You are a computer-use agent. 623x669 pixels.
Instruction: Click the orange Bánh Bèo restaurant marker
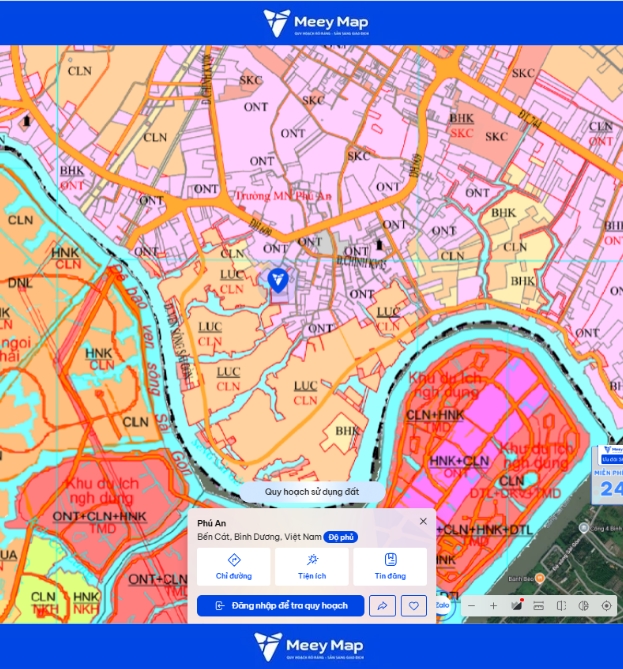(x=540, y=579)
